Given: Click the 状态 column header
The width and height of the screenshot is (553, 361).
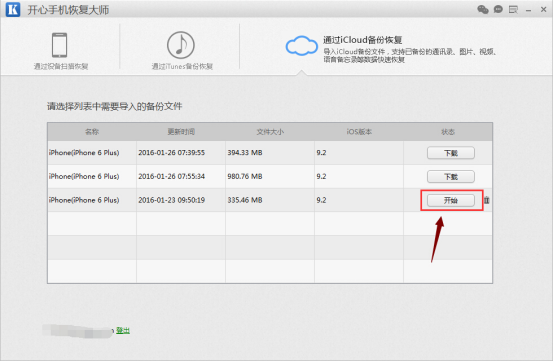Looking at the screenshot, I should point(448,131).
